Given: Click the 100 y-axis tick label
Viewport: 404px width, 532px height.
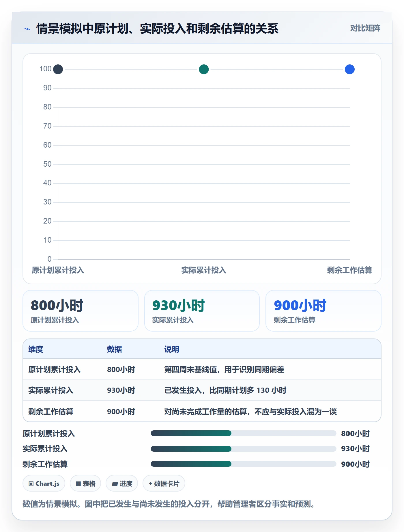Looking at the screenshot, I should pos(45,69).
